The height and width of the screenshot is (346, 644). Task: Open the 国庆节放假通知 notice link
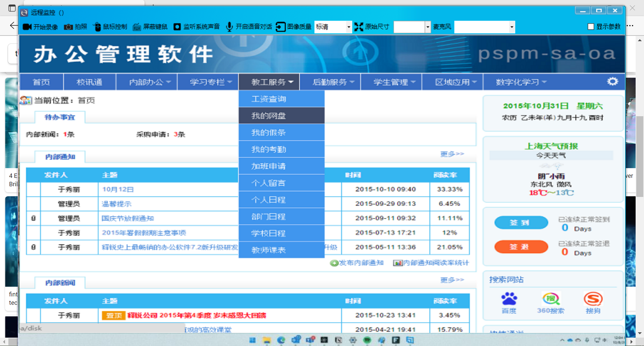tap(127, 218)
